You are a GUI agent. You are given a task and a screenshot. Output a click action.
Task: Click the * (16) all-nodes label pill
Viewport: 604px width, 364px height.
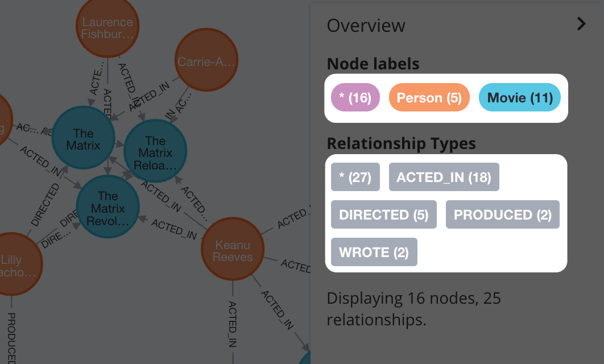pos(355,97)
